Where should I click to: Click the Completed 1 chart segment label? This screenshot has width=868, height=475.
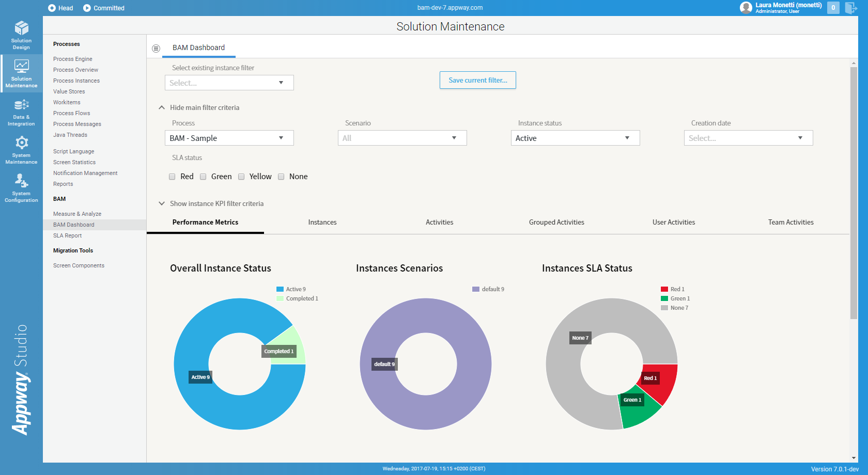279,351
